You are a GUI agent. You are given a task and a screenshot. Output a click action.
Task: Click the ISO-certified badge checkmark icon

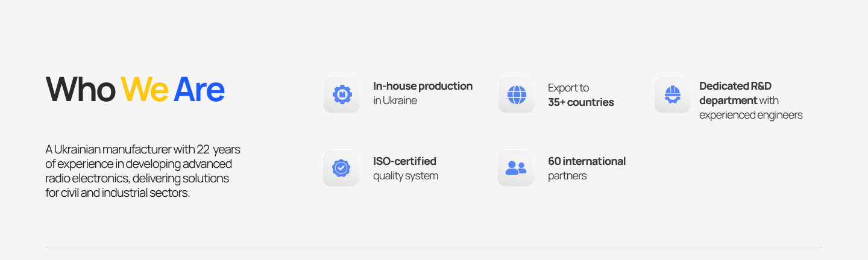pyautogui.click(x=341, y=168)
